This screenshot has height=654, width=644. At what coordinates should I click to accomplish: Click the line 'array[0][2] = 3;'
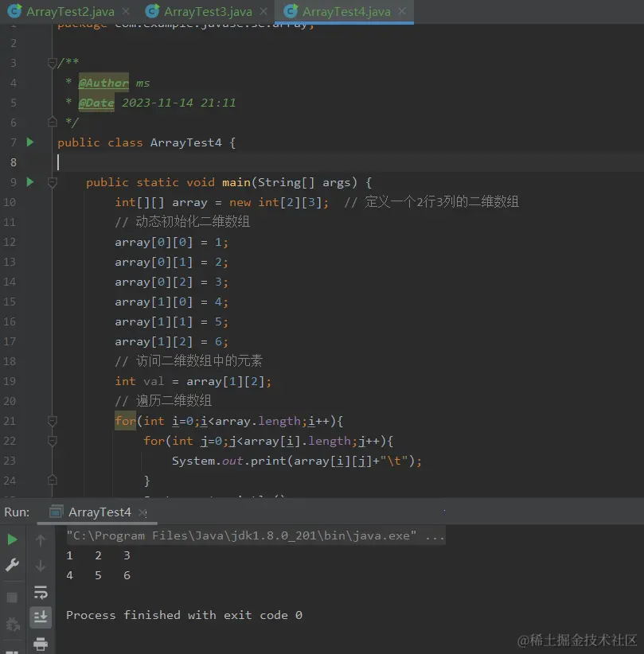tap(171, 282)
